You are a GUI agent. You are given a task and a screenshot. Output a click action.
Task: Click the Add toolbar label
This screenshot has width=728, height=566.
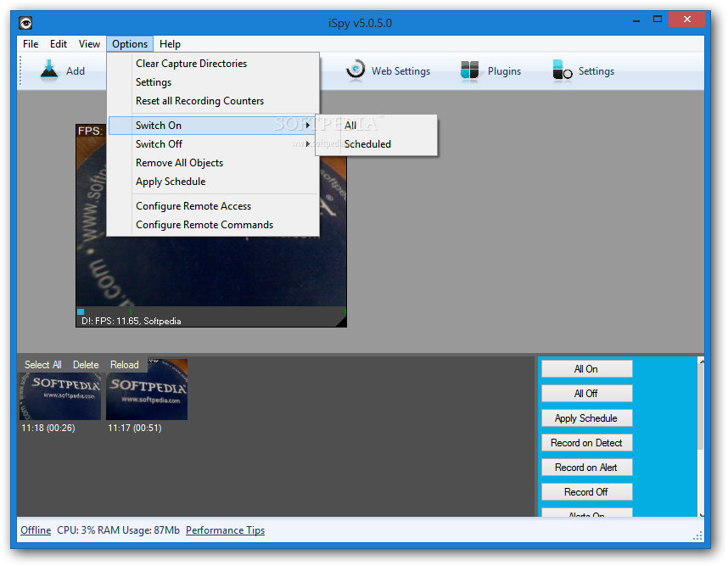pos(76,71)
